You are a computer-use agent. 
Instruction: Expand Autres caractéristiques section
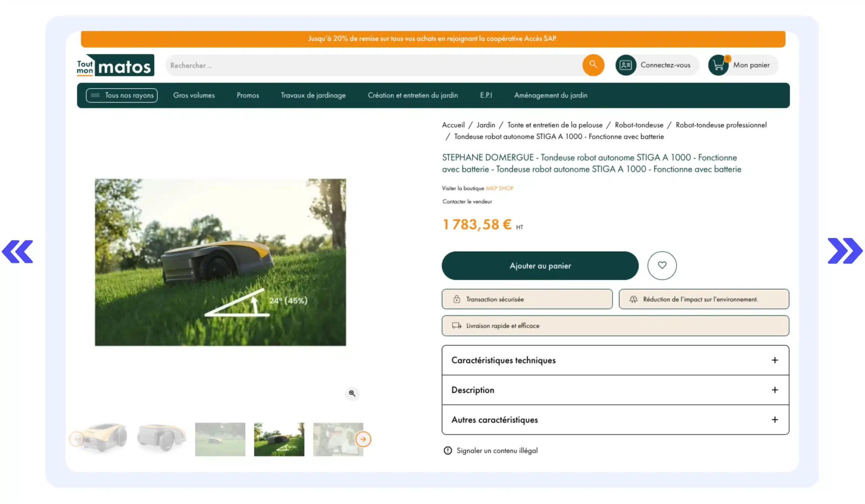[615, 420]
